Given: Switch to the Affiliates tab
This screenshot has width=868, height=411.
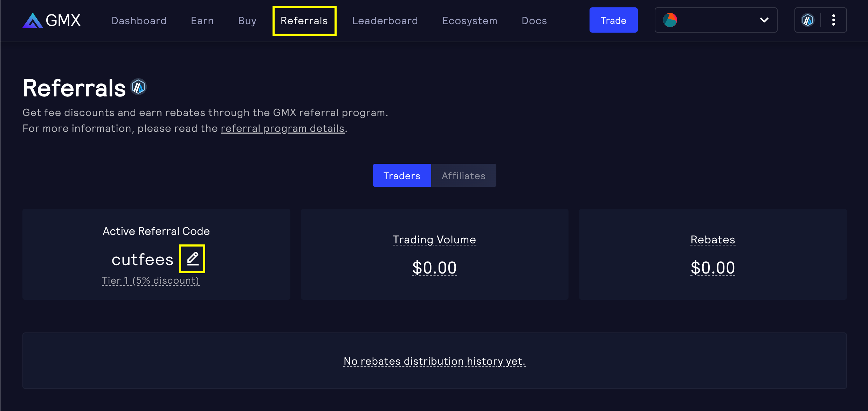Looking at the screenshot, I should tap(463, 176).
